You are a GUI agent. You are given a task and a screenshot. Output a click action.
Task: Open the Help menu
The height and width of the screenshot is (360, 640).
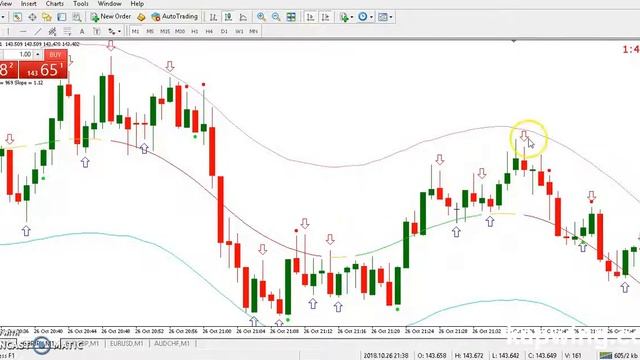pyautogui.click(x=137, y=4)
